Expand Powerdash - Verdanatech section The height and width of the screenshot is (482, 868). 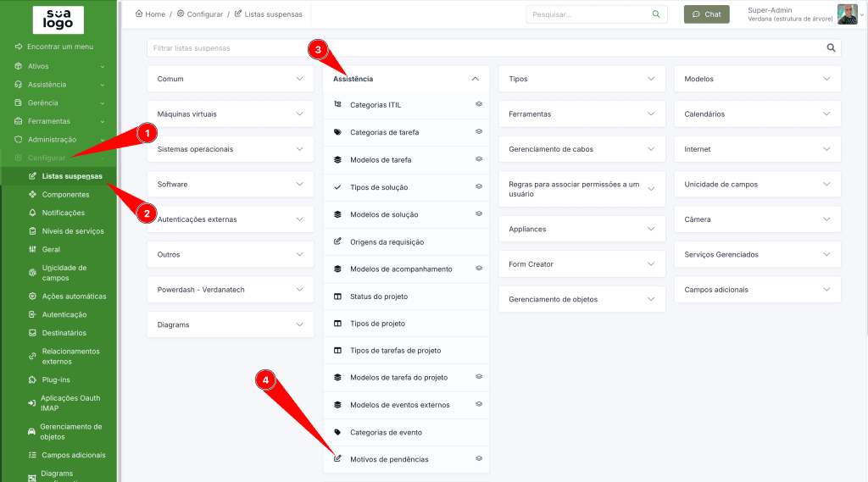pyautogui.click(x=231, y=290)
